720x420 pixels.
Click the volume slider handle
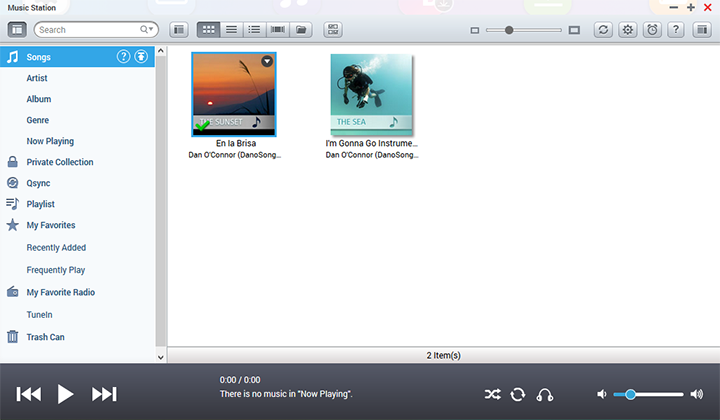(x=630, y=394)
